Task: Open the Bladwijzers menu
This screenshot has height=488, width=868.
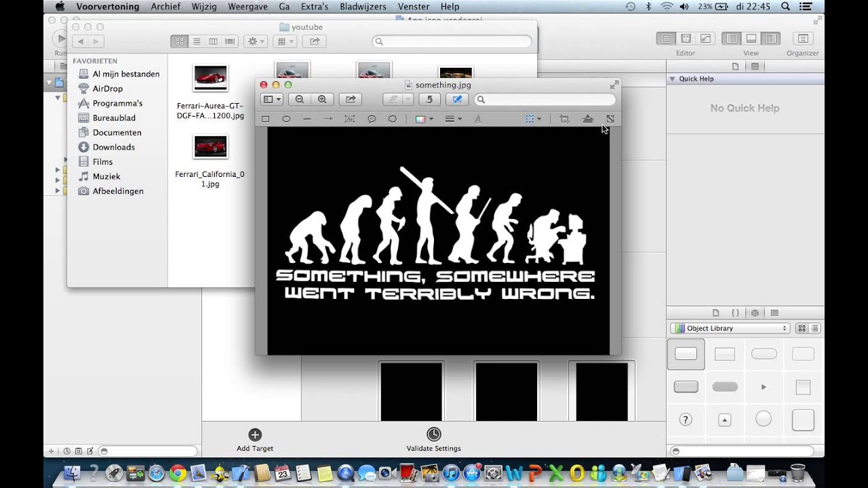Action: point(363,6)
